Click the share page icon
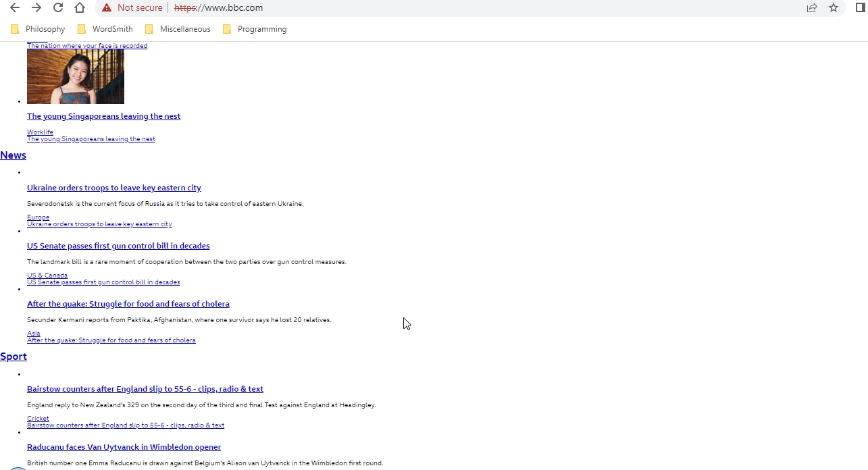Image resolution: width=868 pixels, height=470 pixels. click(x=812, y=8)
